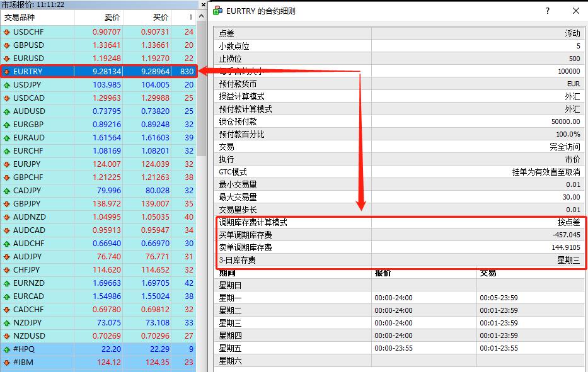Click the EURTRY symbol icon in the highlighted row

tap(6, 71)
